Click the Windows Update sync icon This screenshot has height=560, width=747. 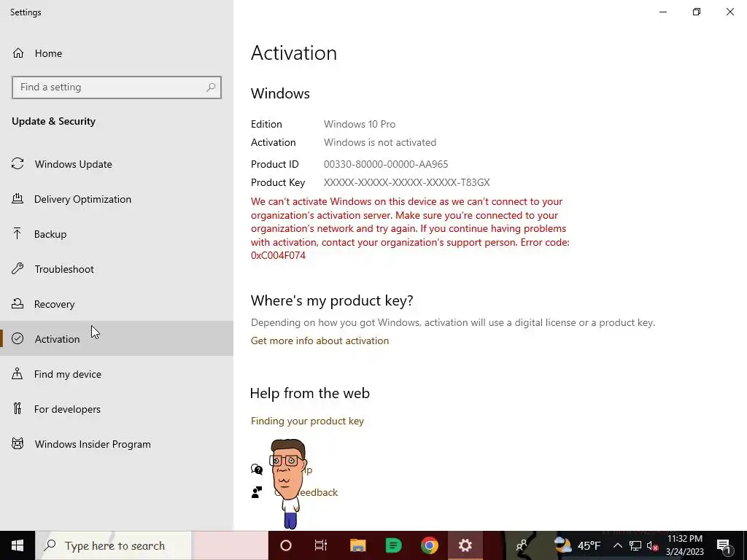click(18, 164)
